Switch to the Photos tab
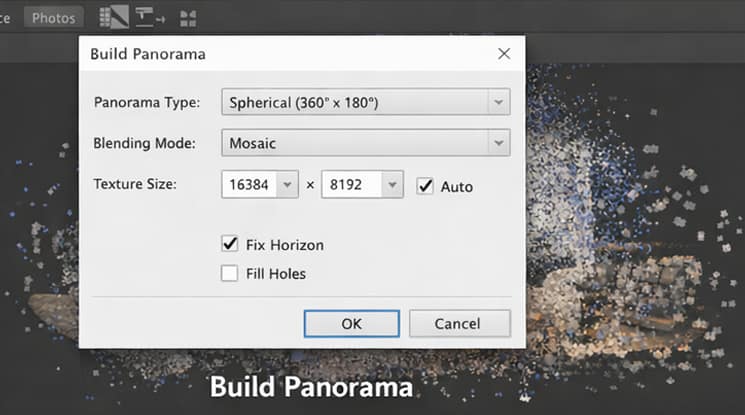745x415 pixels. (53, 18)
